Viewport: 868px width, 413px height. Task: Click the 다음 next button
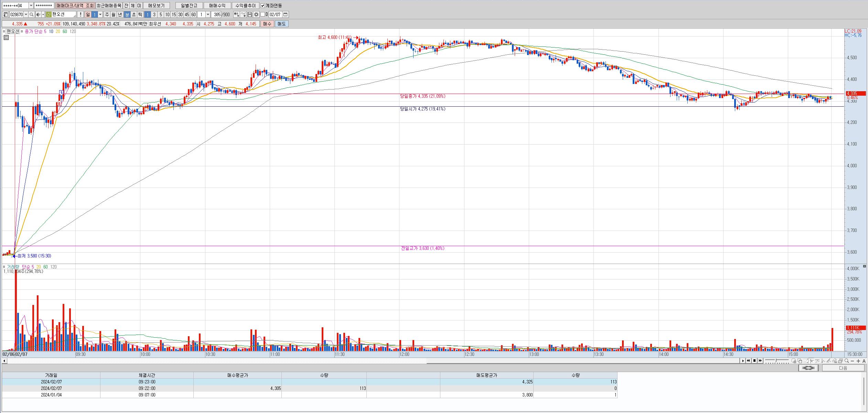coord(843,368)
